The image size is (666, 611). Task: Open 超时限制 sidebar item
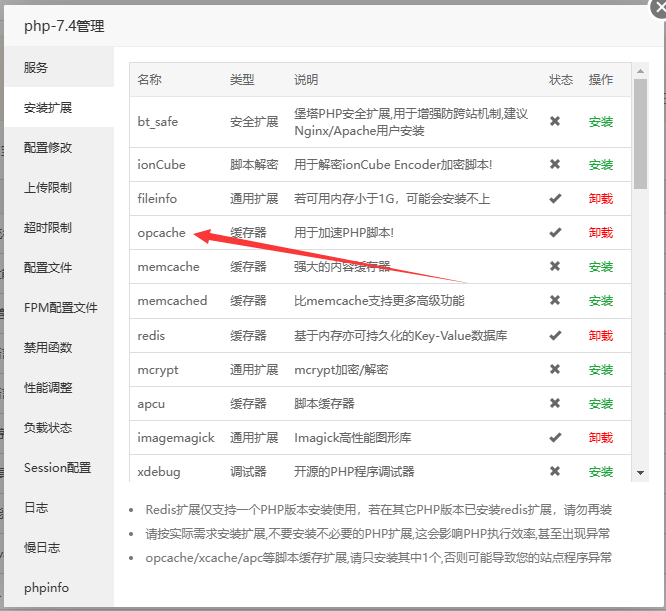coord(59,227)
